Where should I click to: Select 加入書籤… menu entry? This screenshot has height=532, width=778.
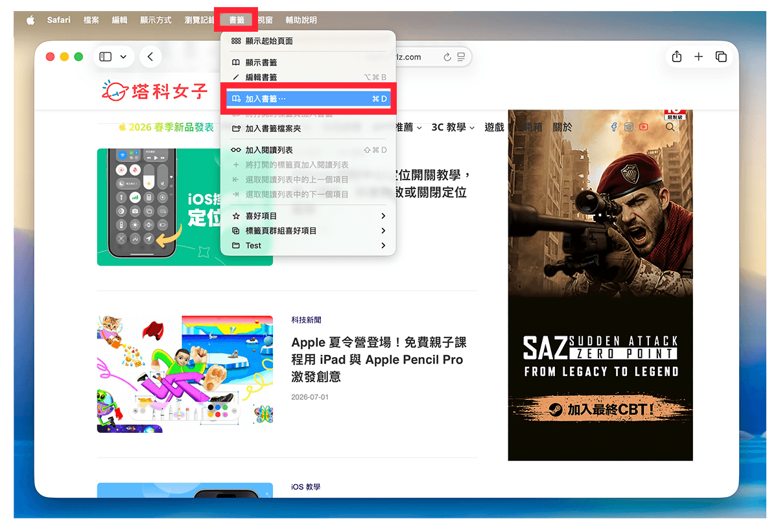[x=308, y=99]
